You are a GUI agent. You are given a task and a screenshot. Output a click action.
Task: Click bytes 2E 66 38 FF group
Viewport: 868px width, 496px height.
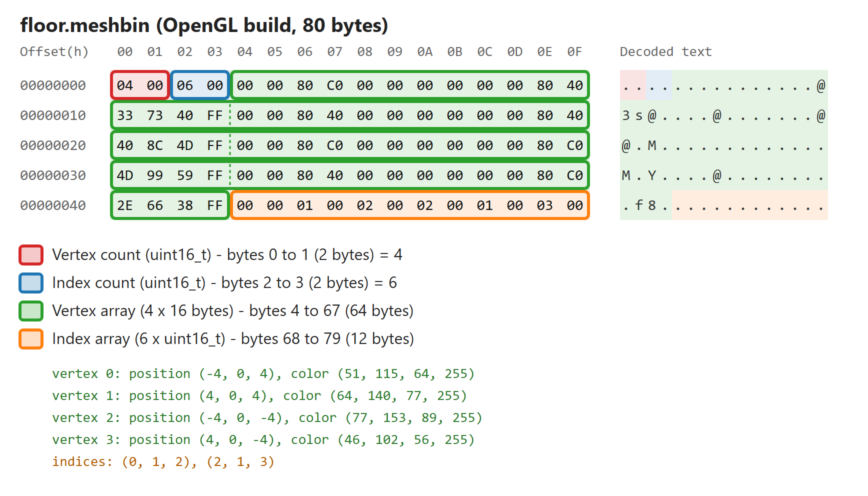[170, 205]
